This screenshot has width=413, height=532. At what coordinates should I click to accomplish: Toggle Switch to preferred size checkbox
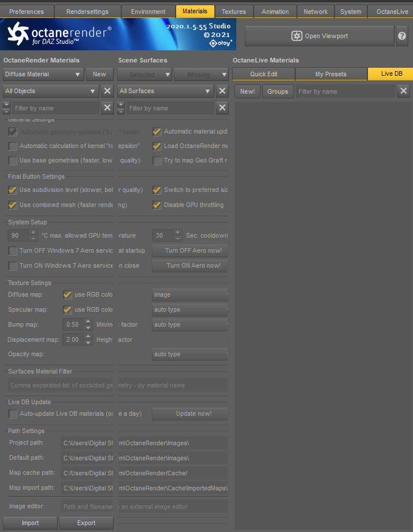tap(157, 190)
